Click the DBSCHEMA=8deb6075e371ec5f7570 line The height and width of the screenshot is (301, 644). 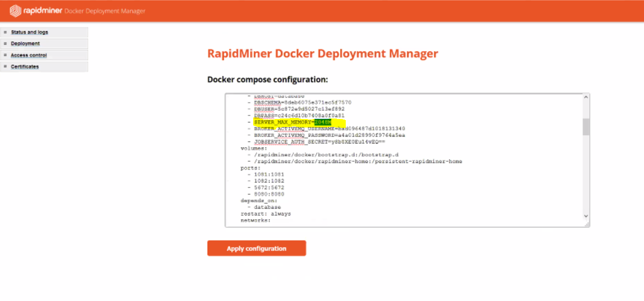click(x=299, y=102)
